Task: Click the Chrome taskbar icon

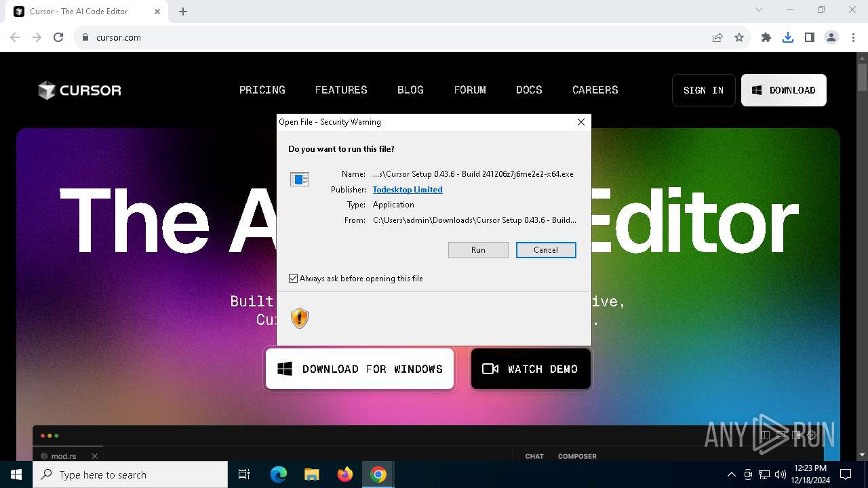Action: coord(378,474)
